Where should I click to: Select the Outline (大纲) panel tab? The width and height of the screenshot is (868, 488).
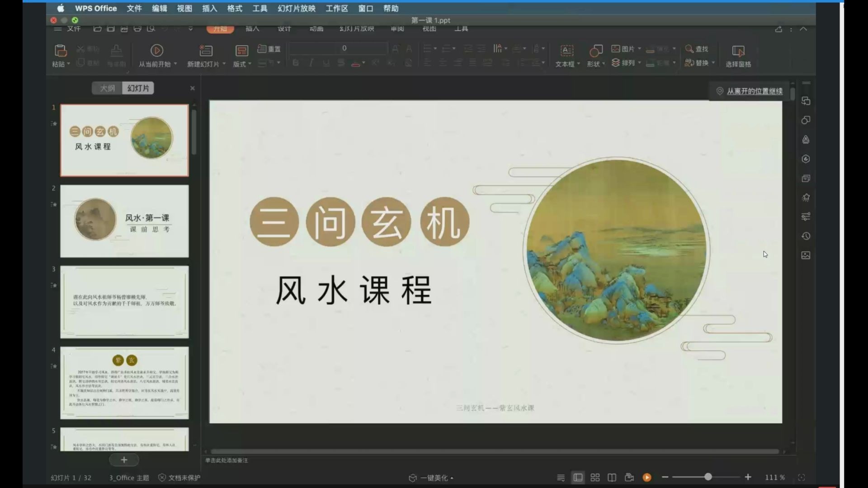point(107,88)
